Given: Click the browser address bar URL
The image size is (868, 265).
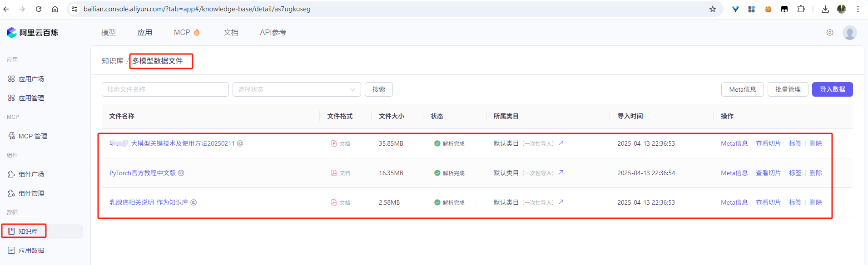Looking at the screenshot, I should click(197, 9).
